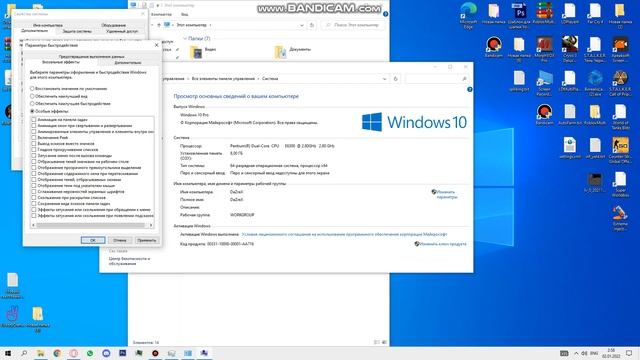Viewport: 640px width, 360px height.
Task: Open WhatsApp from the taskbar
Action: (89, 353)
